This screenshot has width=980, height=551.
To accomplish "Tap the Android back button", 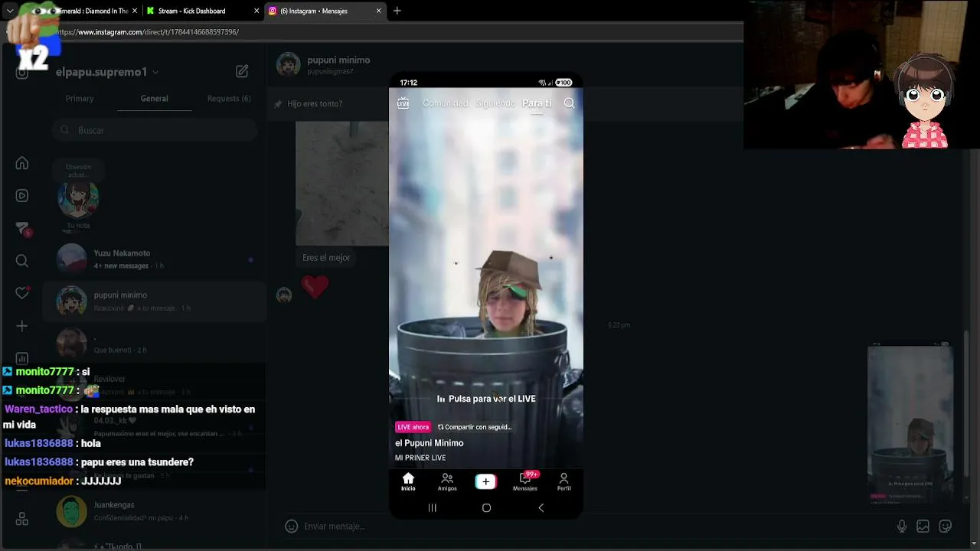I will 541,507.
